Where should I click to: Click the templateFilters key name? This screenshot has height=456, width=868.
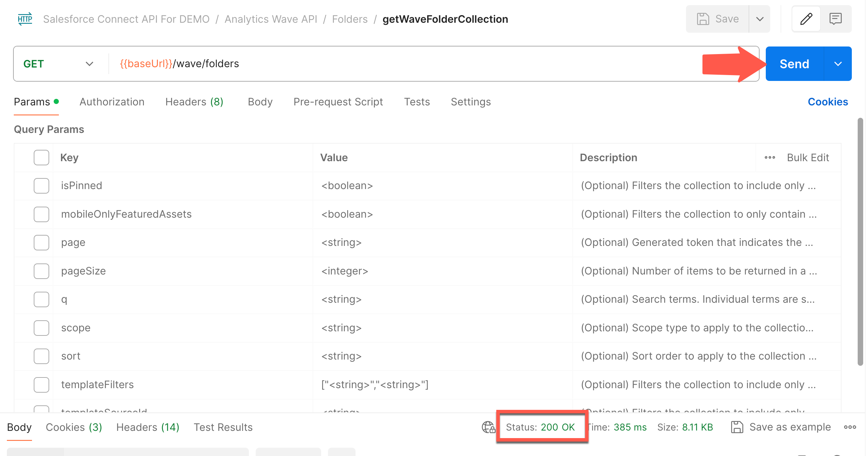point(97,385)
